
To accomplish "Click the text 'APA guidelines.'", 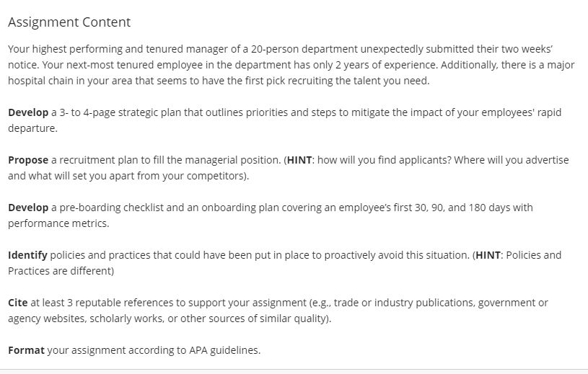I will point(224,350).
